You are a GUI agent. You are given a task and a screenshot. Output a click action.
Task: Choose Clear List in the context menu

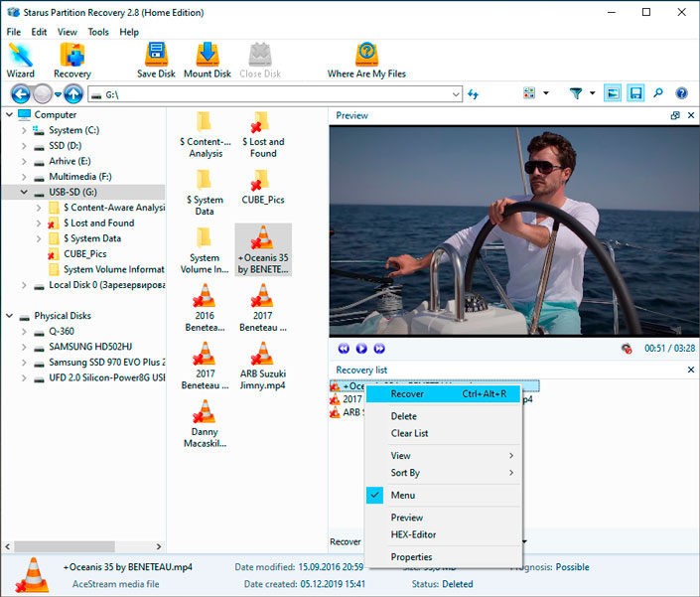(443, 433)
